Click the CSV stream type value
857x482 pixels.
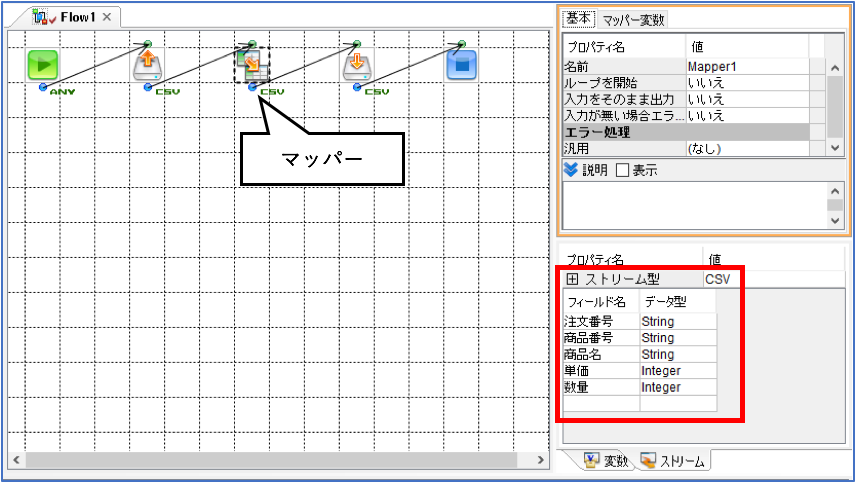[718, 279]
